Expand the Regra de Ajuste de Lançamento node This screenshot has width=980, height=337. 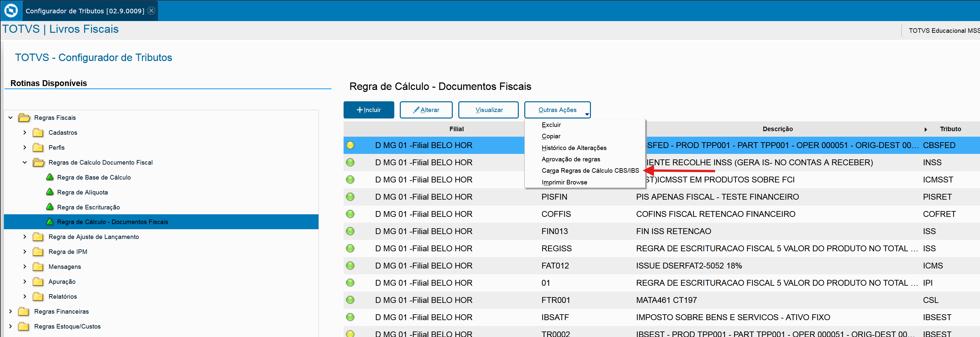click(x=25, y=237)
